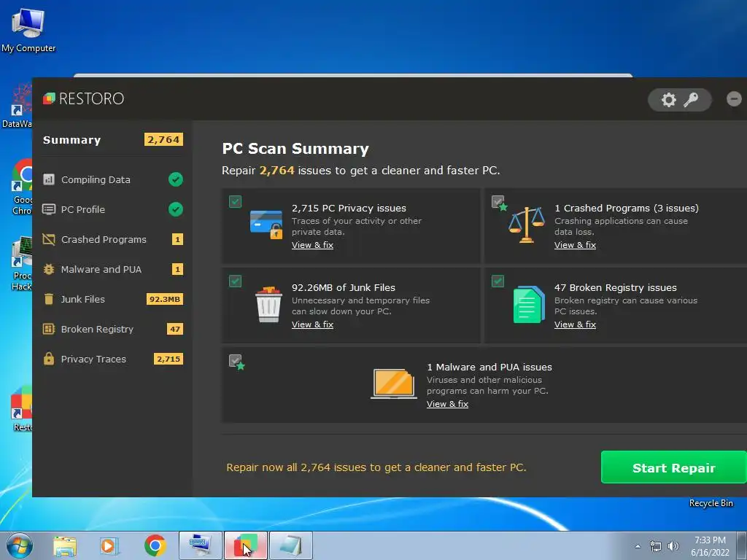
Task: Open Malware and PUA sidebar section
Action: [113, 269]
